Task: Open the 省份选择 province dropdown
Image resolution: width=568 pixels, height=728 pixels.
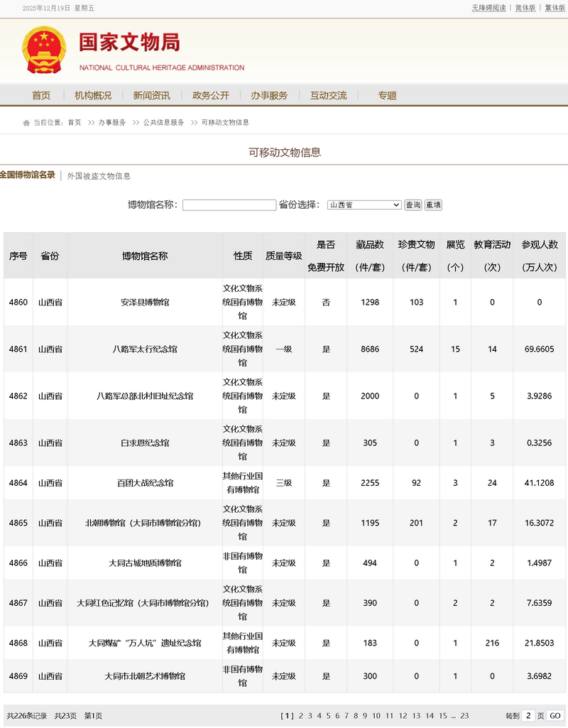Action: pyautogui.click(x=364, y=205)
